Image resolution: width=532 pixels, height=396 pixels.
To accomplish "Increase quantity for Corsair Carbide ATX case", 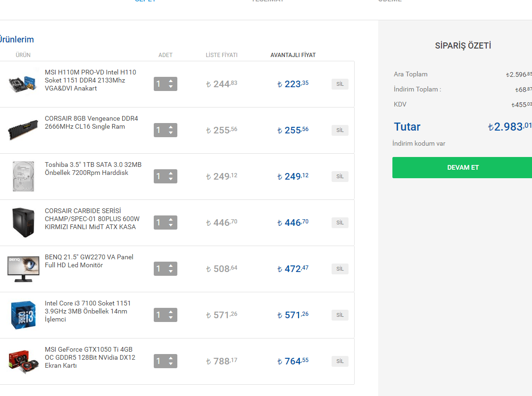I will point(171,219).
